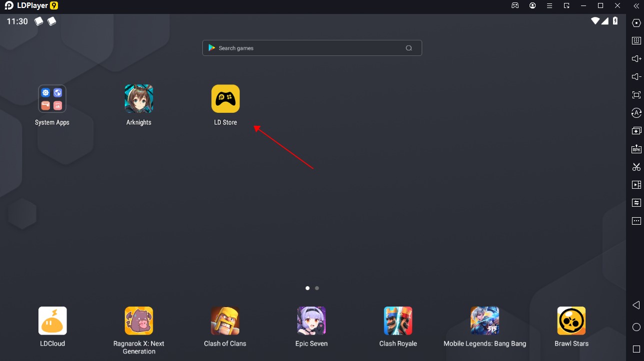The image size is (644, 361).
Task: Open the gamepad icon in title bar
Action: pyautogui.click(x=515, y=5)
